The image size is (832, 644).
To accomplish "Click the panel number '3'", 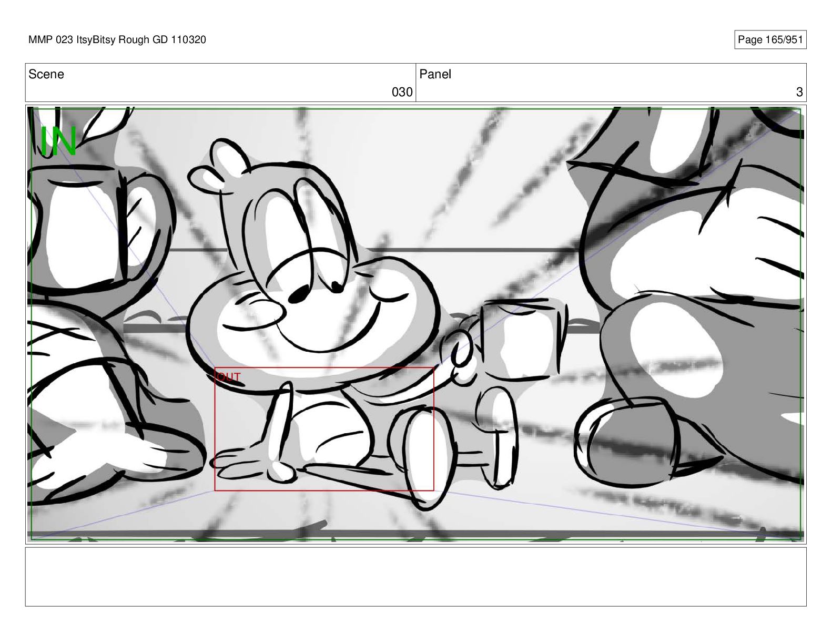I will click(799, 92).
